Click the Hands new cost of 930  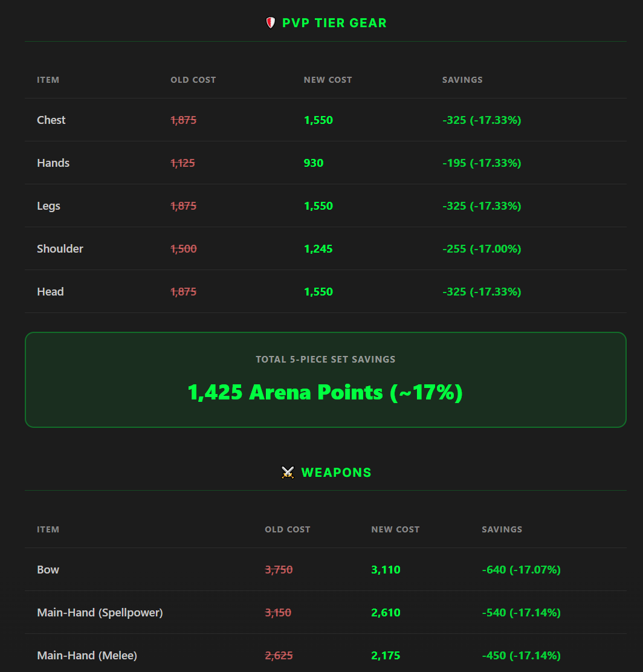pyautogui.click(x=314, y=163)
